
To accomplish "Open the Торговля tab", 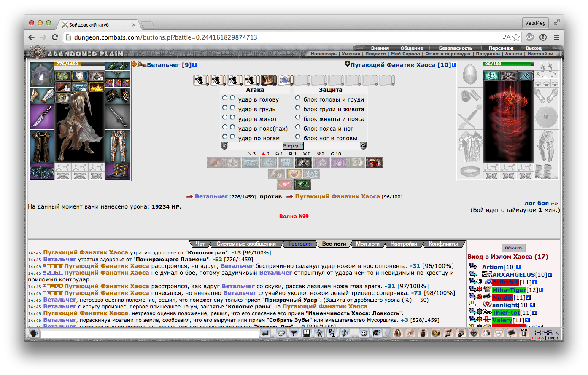I will click(x=300, y=244).
